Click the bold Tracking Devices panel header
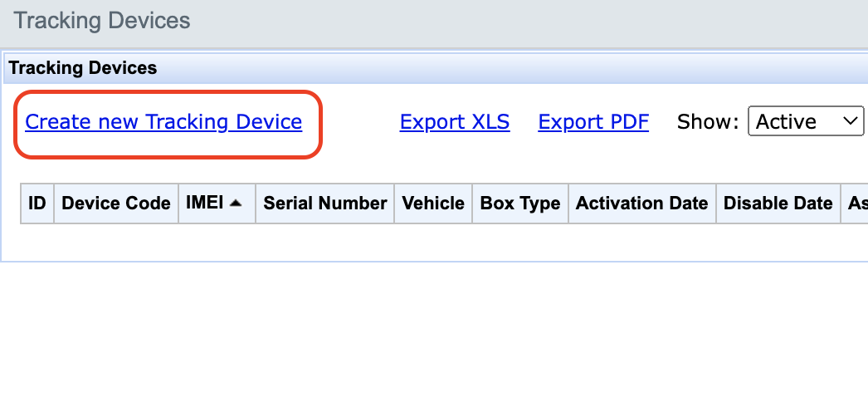 click(83, 68)
